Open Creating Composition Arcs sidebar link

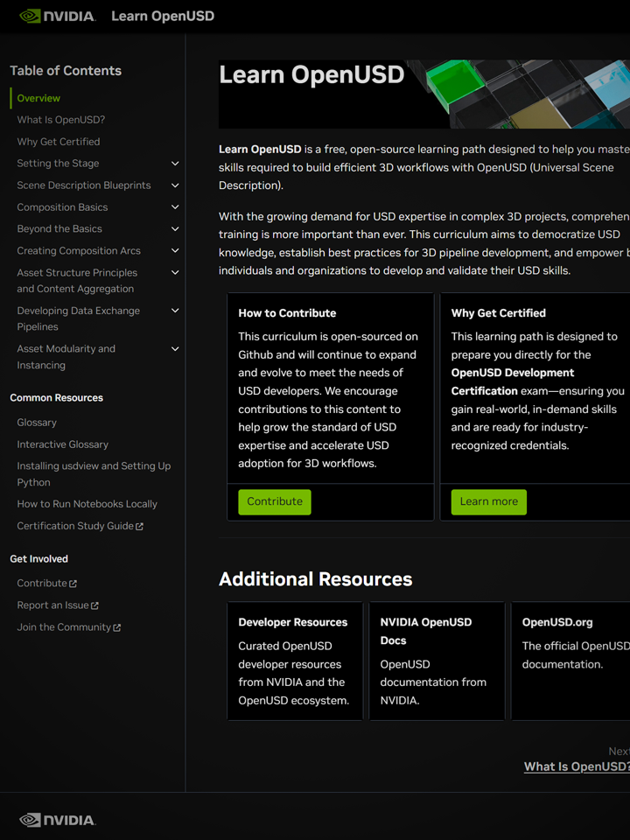tap(79, 251)
